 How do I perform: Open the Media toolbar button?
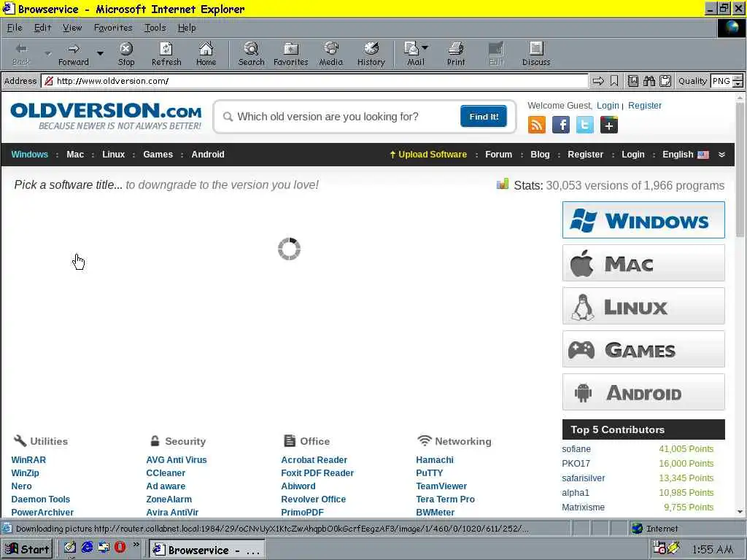pyautogui.click(x=330, y=54)
